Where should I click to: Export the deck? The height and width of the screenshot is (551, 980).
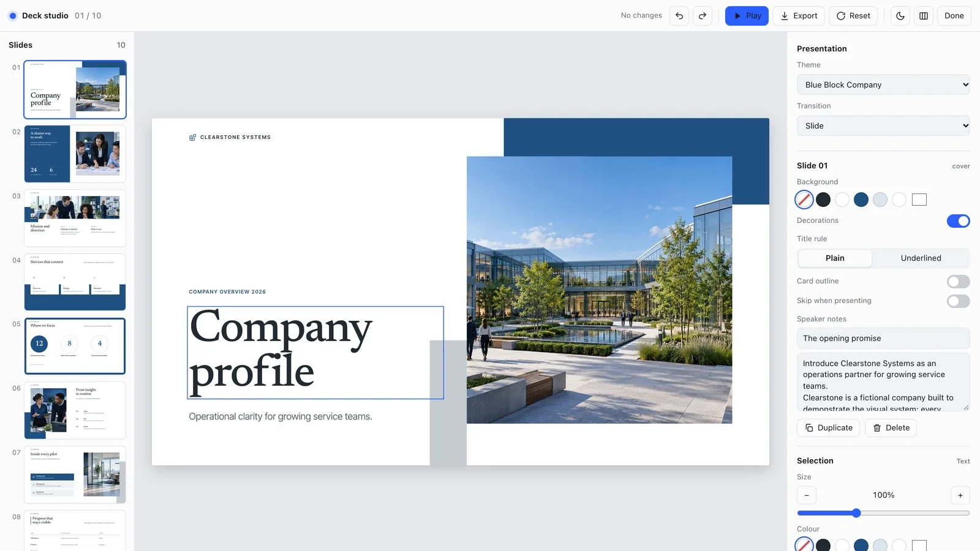tap(799, 16)
